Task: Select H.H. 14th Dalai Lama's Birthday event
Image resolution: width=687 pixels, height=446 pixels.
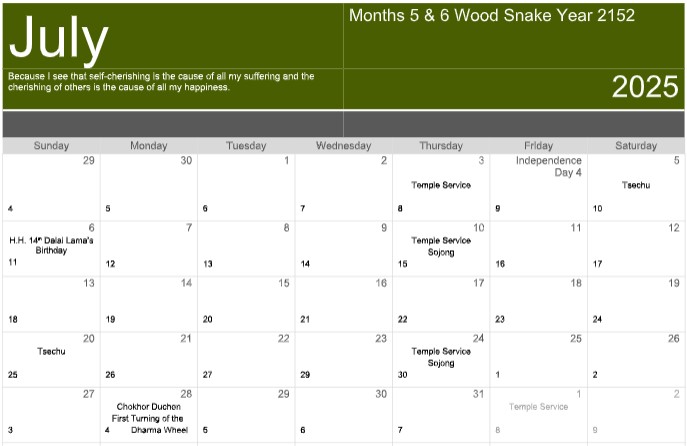Action: (51, 245)
